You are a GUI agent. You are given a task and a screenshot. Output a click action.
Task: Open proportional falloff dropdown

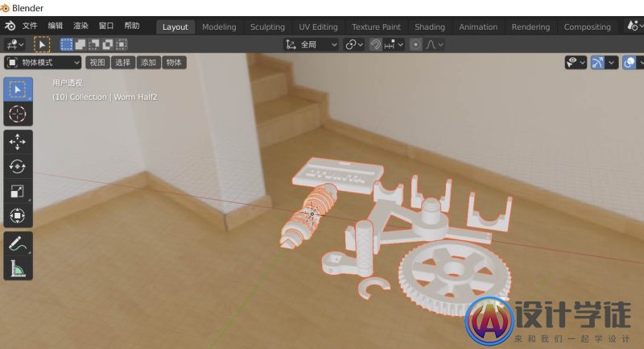click(435, 44)
